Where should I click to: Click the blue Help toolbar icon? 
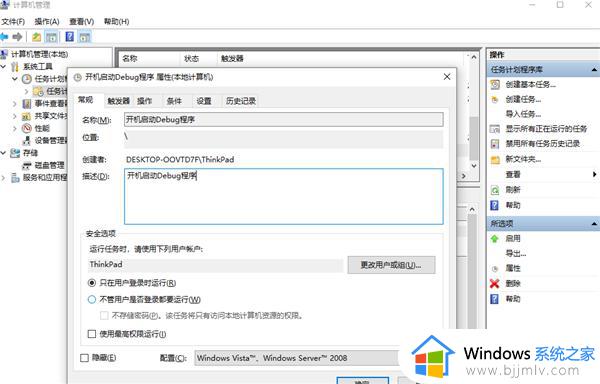click(x=70, y=37)
